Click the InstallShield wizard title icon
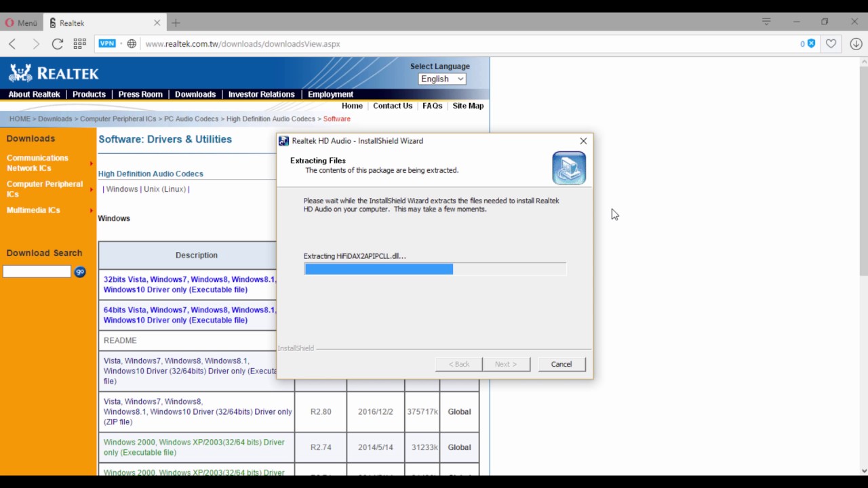Screen dimensions: 868x488 click(x=283, y=141)
